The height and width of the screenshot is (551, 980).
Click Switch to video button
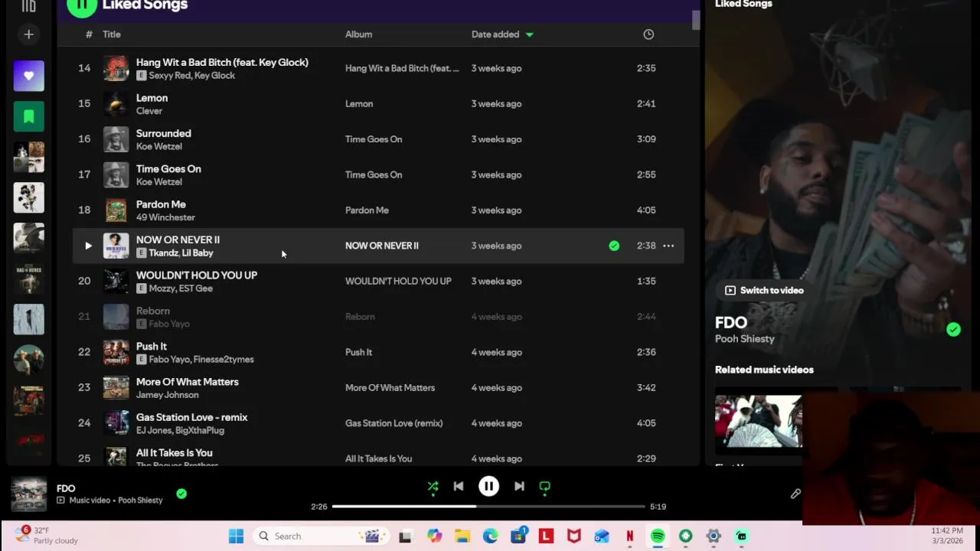pyautogui.click(x=764, y=290)
